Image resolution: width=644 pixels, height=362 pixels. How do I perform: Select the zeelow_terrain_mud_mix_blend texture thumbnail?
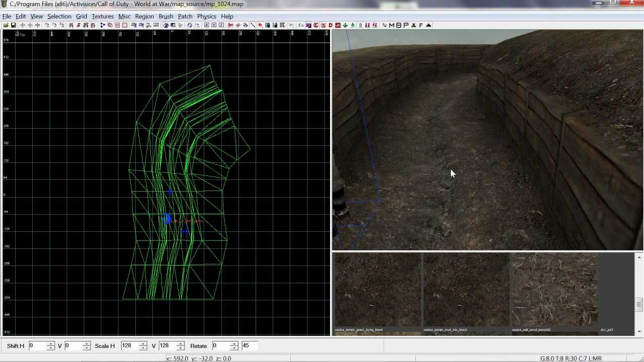point(466,290)
